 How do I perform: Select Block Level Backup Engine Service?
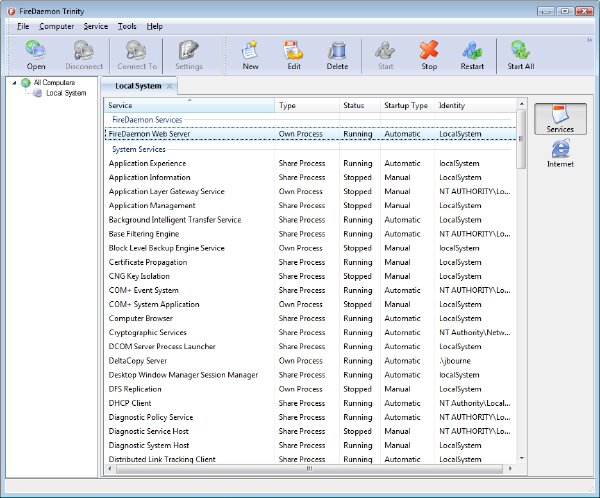pos(310,248)
